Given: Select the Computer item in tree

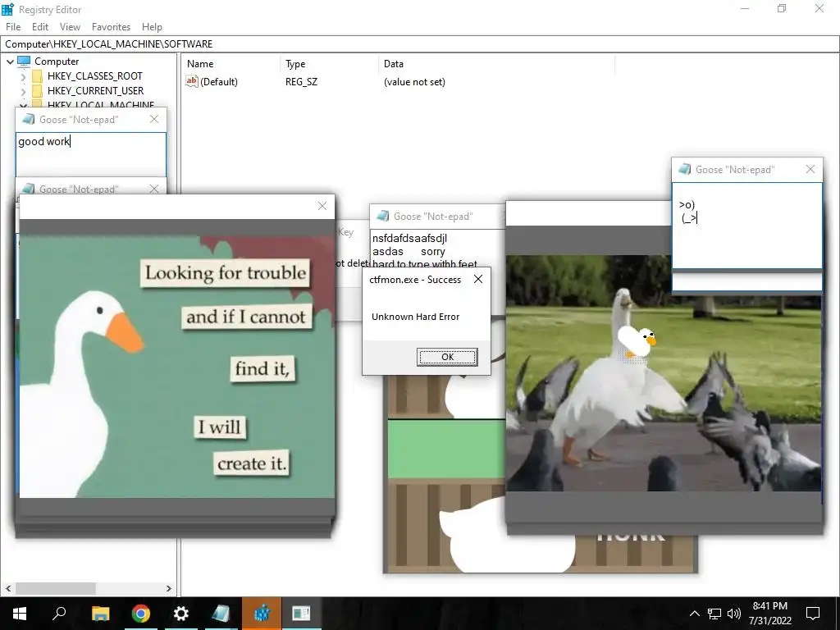Looking at the screenshot, I should [x=57, y=61].
